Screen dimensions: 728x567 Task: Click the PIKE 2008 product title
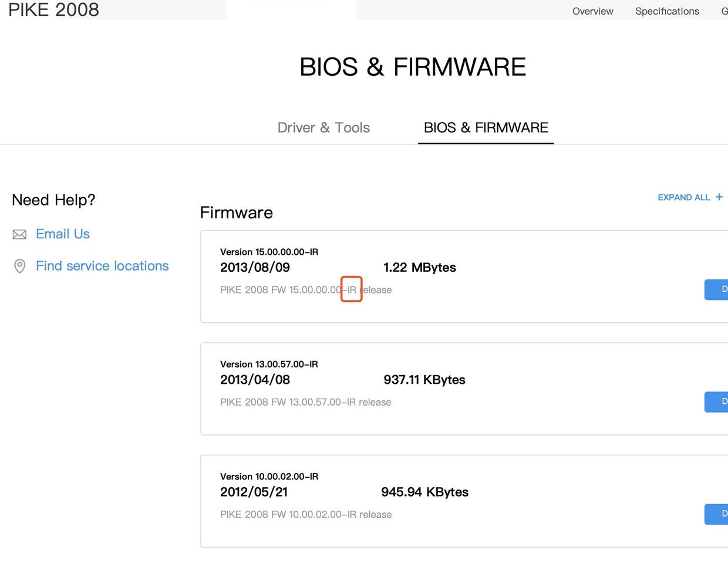(x=53, y=10)
